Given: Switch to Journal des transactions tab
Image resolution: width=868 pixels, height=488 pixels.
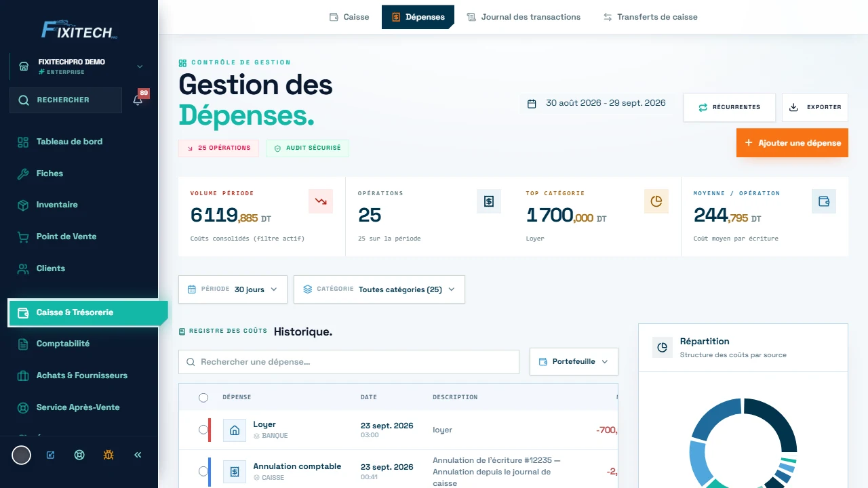Looking at the screenshot, I should 524,17.
